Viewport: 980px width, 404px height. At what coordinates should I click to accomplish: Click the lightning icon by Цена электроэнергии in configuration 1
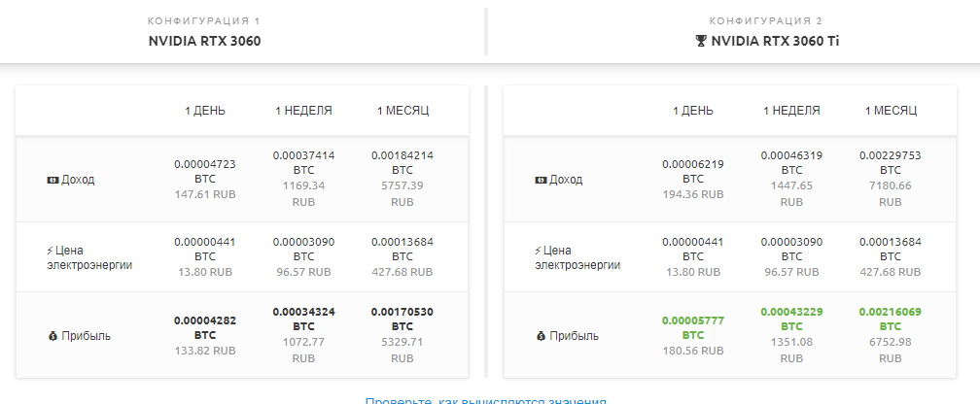pos(50,251)
